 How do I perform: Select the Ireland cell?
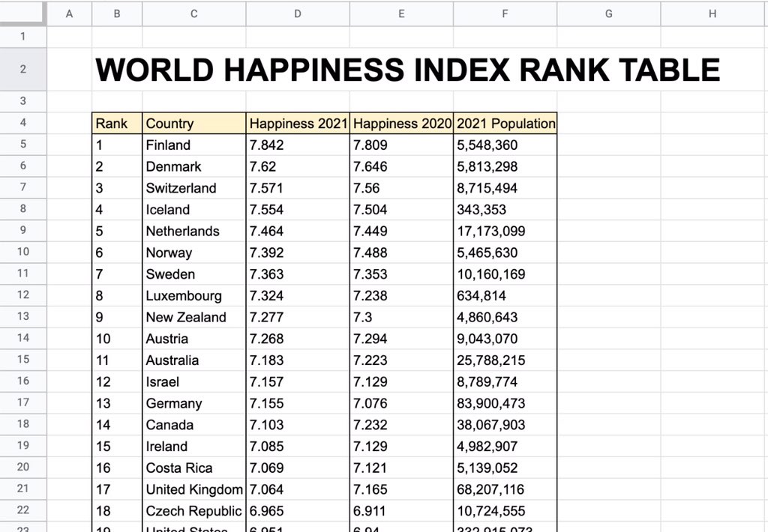194,447
